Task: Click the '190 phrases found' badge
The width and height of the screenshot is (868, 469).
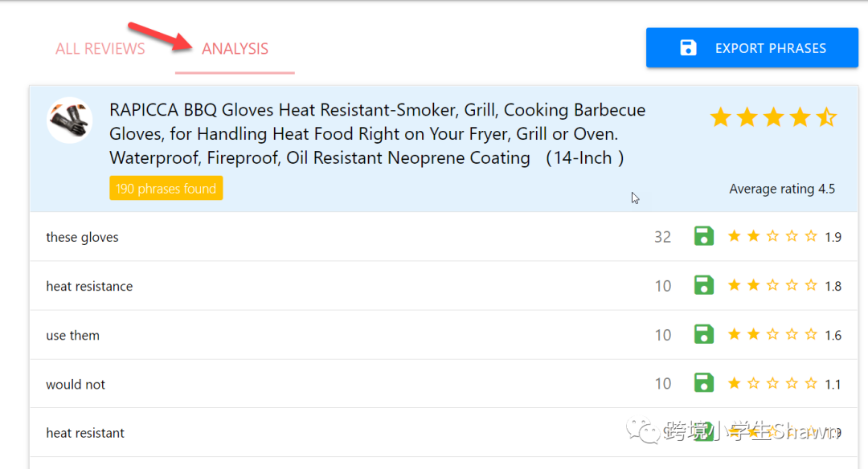Action: click(166, 189)
